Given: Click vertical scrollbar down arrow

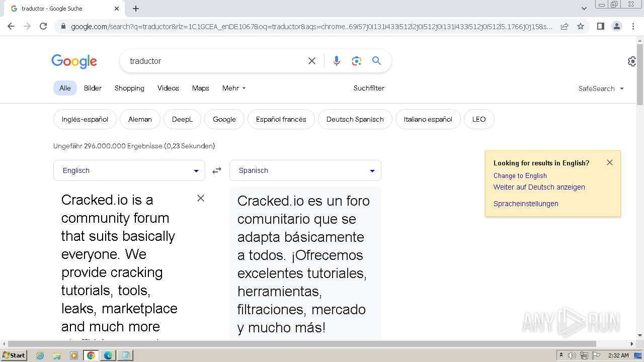Looking at the screenshot, I should (x=640, y=335).
